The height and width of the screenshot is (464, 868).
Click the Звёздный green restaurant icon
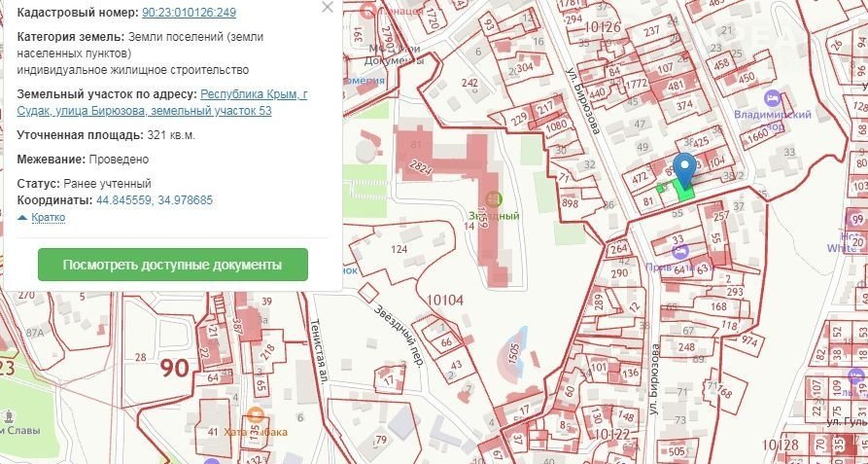(x=494, y=199)
